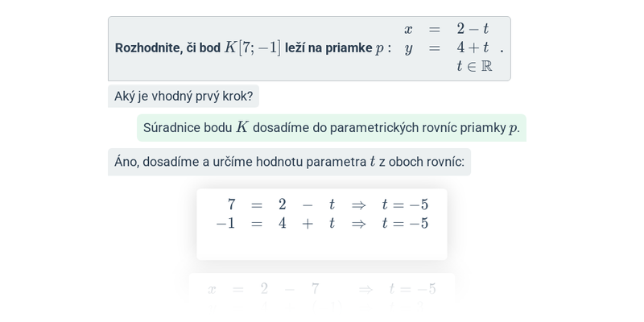This screenshot has width=644, height=322.
Task: Click the equation line 7 = 2 − t
Action: [x=281, y=204]
